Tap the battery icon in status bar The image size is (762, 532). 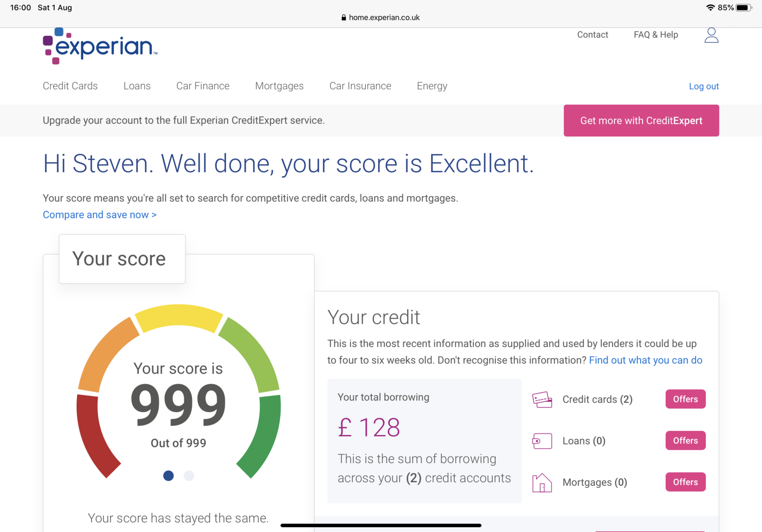click(743, 8)
